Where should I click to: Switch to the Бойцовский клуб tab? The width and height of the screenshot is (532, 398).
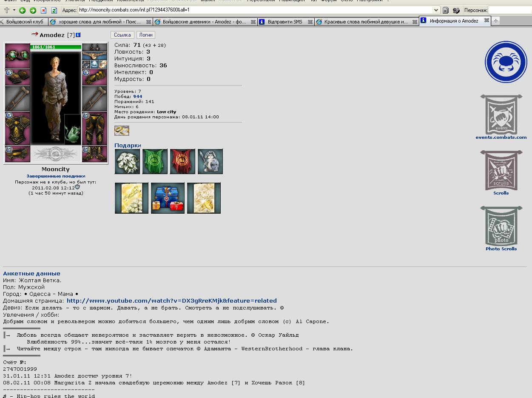(24, 22)
